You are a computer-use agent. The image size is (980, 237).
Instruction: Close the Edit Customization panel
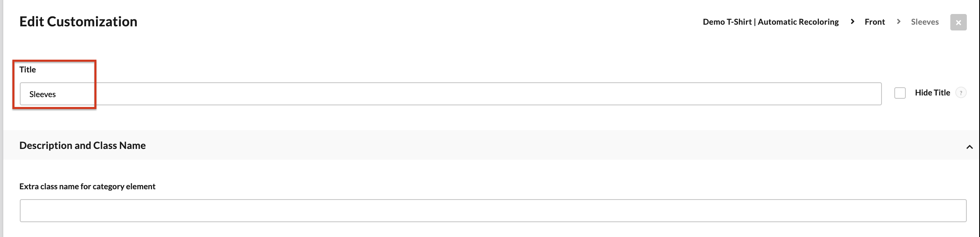pyautogui.click(x=958, y=22)
